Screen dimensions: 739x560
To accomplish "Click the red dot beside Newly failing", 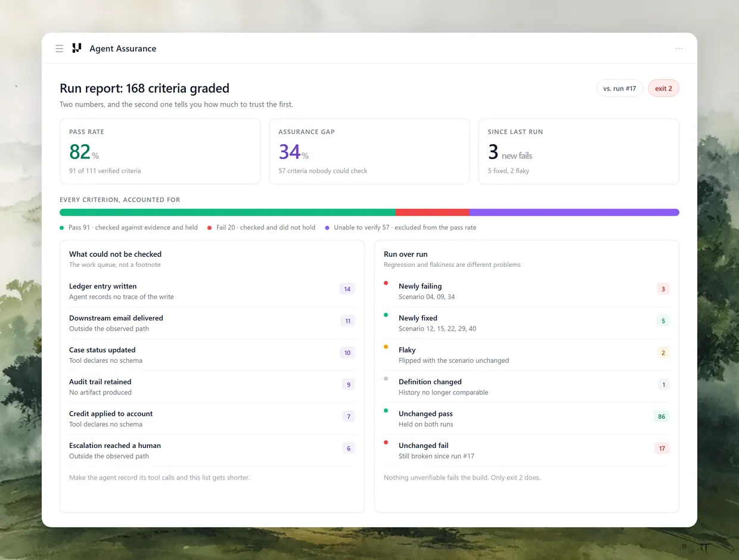I will pyautogui.click(x=386, y=284).
